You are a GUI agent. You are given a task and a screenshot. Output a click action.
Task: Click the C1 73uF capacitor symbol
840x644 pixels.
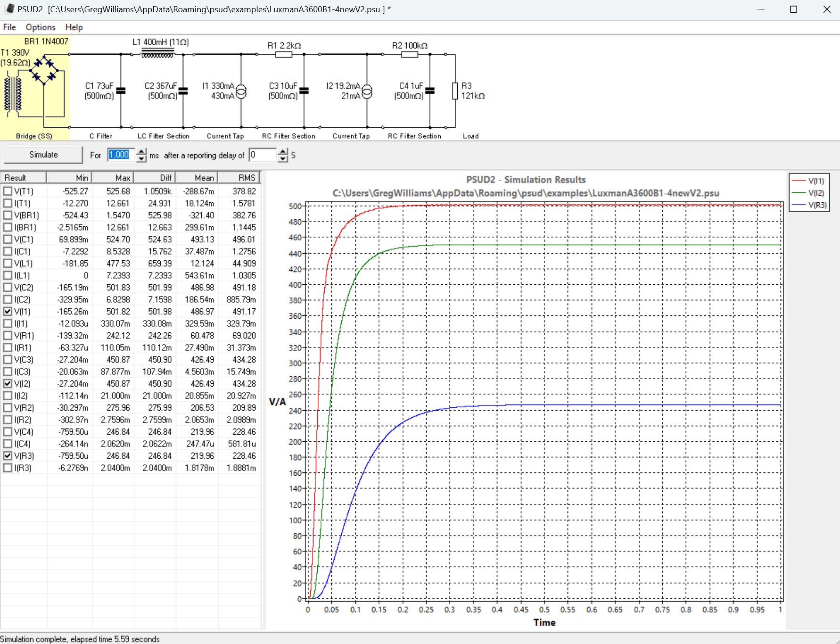click(x=121, y=91)
